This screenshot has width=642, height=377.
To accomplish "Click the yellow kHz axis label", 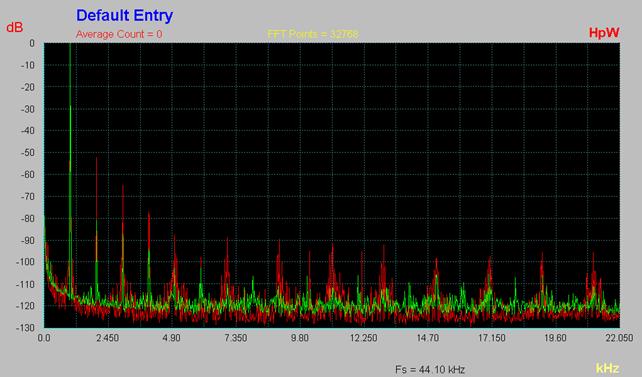I will [x=607, y=368].
